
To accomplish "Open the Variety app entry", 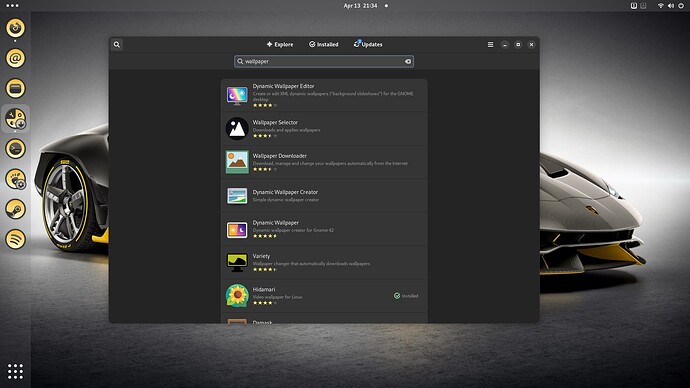I will (324, 263).
